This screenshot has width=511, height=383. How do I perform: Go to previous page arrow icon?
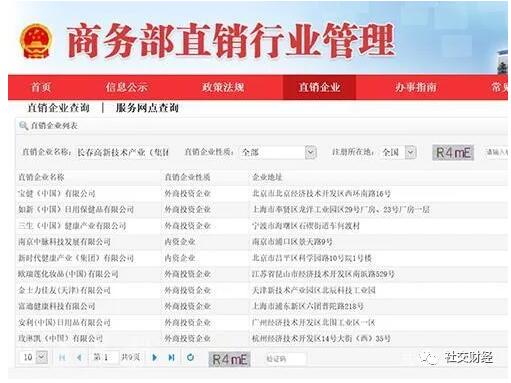(79, 357)
